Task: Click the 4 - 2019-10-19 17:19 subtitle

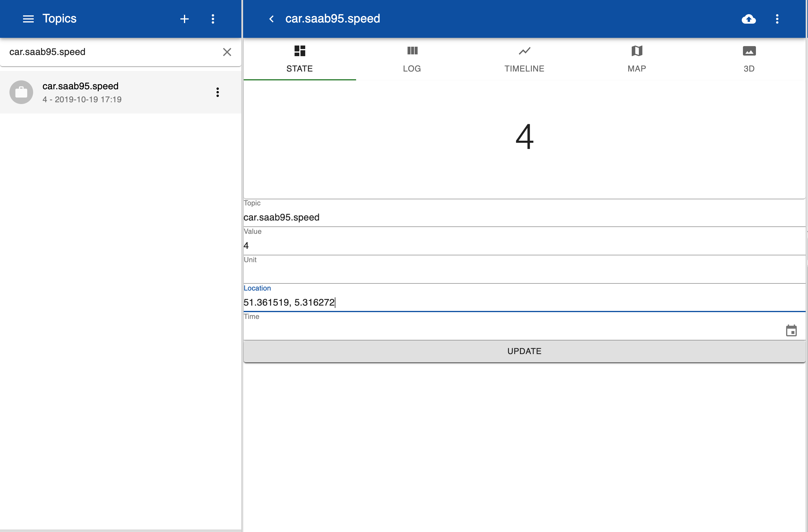Action: coord(82,100)
